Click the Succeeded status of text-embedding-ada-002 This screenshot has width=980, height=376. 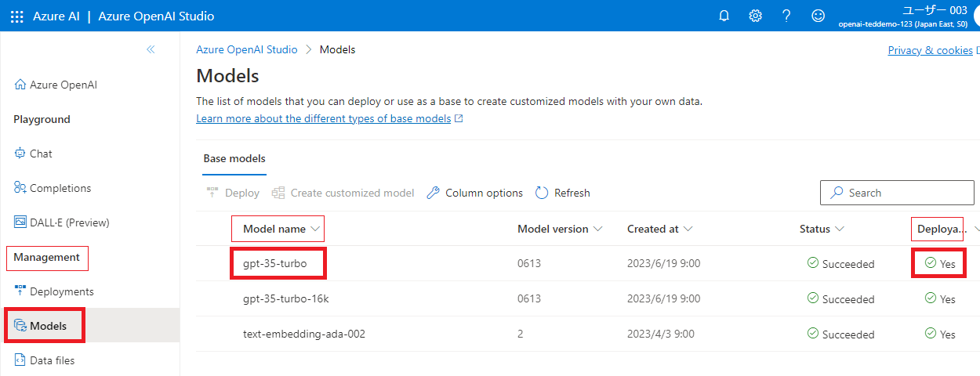[x=841, y=334]
